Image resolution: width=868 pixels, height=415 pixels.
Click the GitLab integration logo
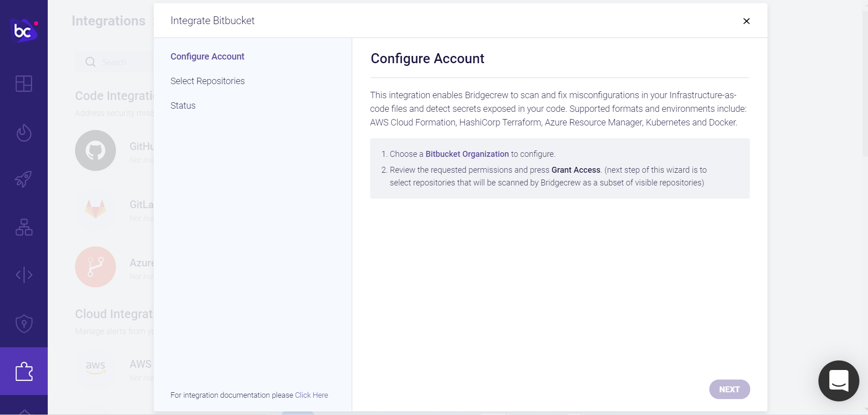click(x=95, y=209)
